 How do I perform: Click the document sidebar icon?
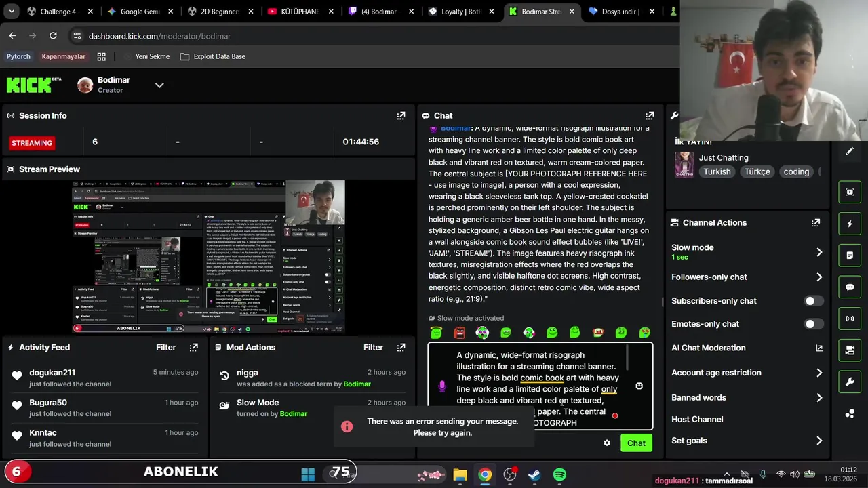pyautogui.click(x=850, y=256)
